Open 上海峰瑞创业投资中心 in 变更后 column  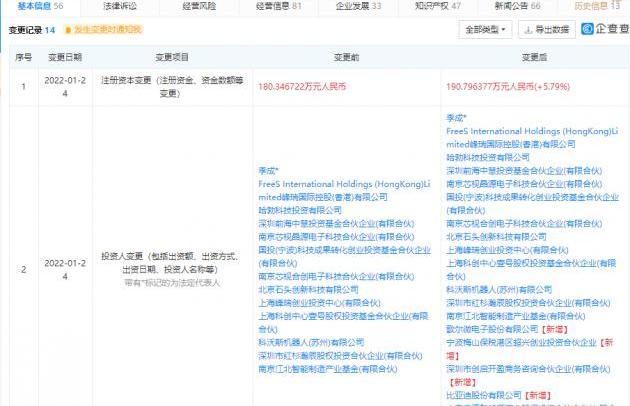[507, 250]
